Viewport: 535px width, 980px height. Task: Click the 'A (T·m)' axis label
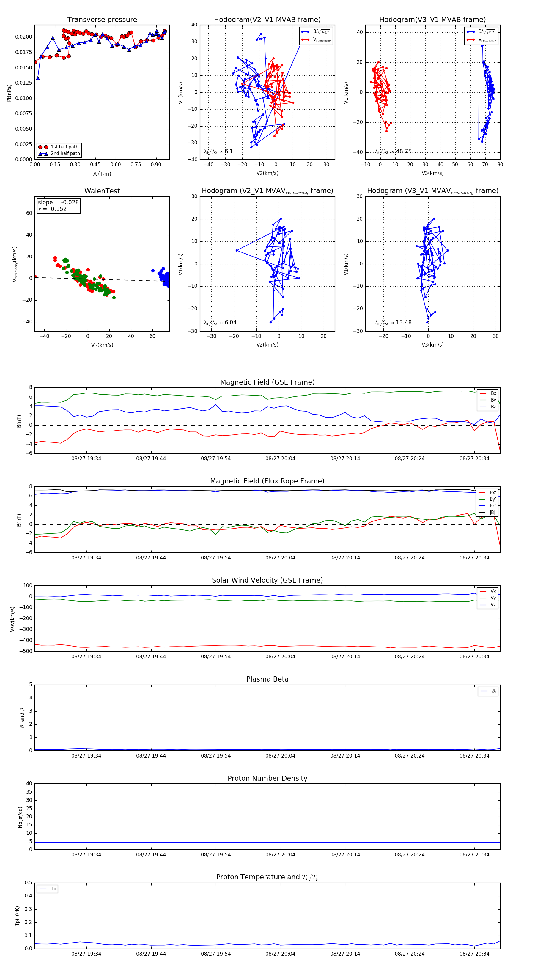[x=102, y=174]
